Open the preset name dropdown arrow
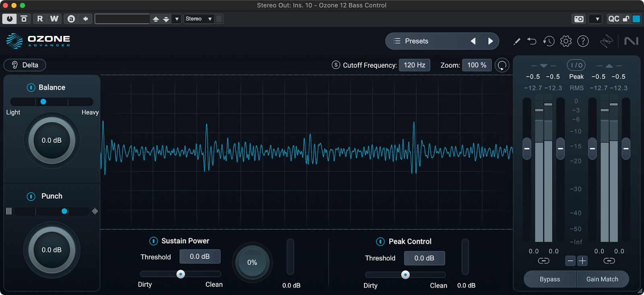The image size is (644, 295). (177, 19)
